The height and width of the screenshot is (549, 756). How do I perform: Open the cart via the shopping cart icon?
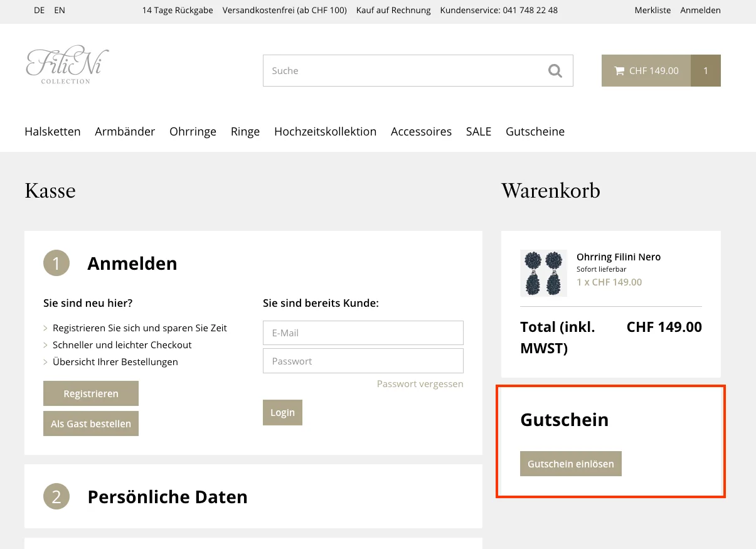point(620,70)
